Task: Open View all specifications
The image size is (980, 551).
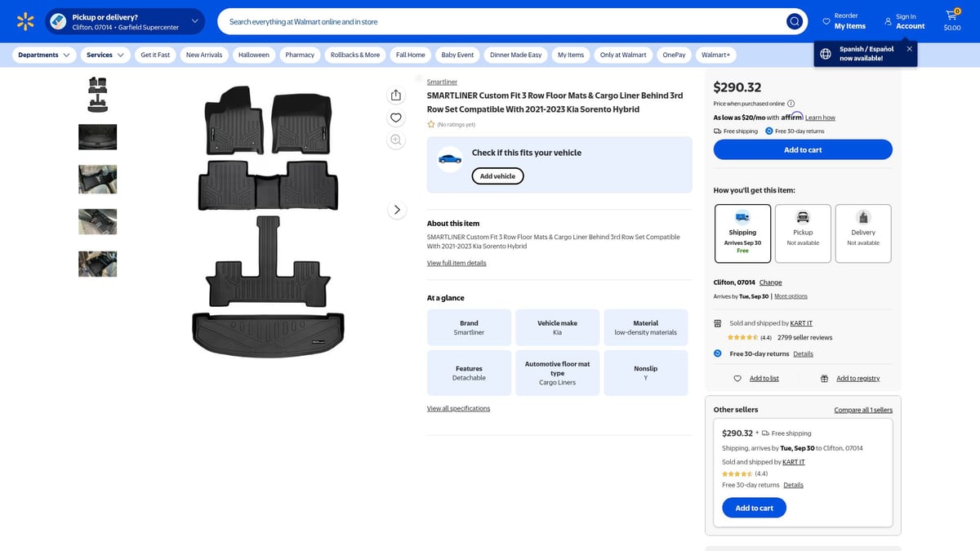Action: coord(458,408)
